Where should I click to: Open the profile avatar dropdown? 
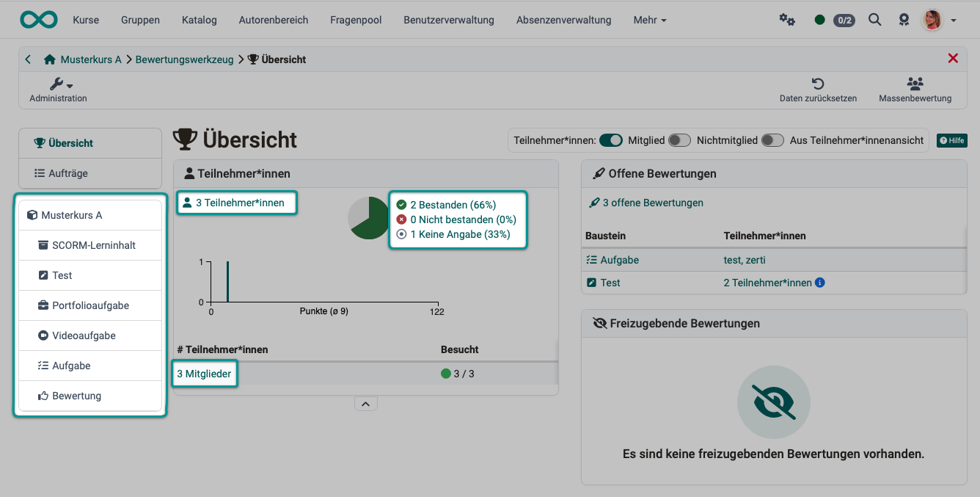pyautogui.click(x=932, y=20)
